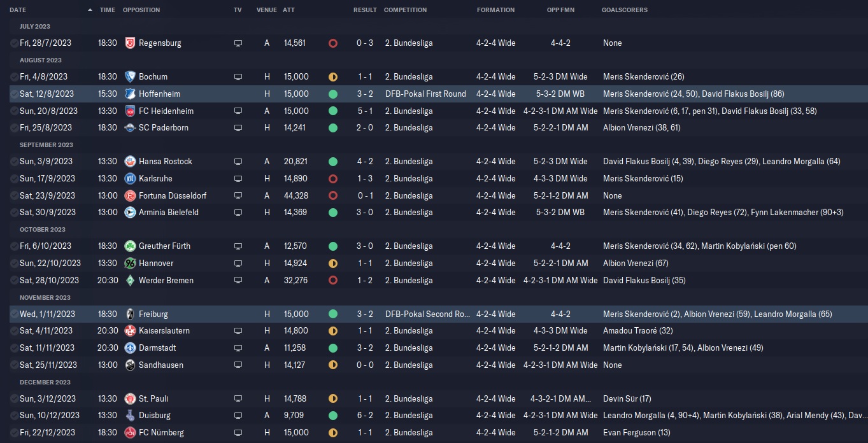This screenshot has width=868, height=443.
Task: Click the Opposition column header
Action: pyautogui.click(x=141, y=10)
